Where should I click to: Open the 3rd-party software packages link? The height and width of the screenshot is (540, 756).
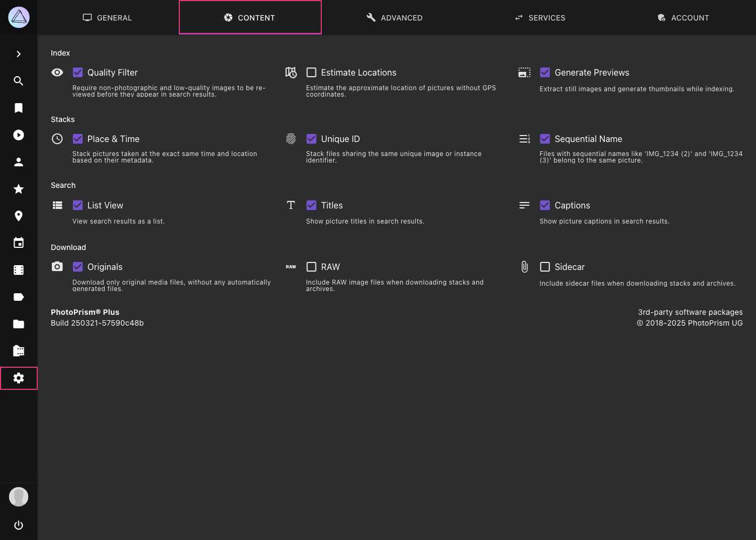click(x=690, y=312)
